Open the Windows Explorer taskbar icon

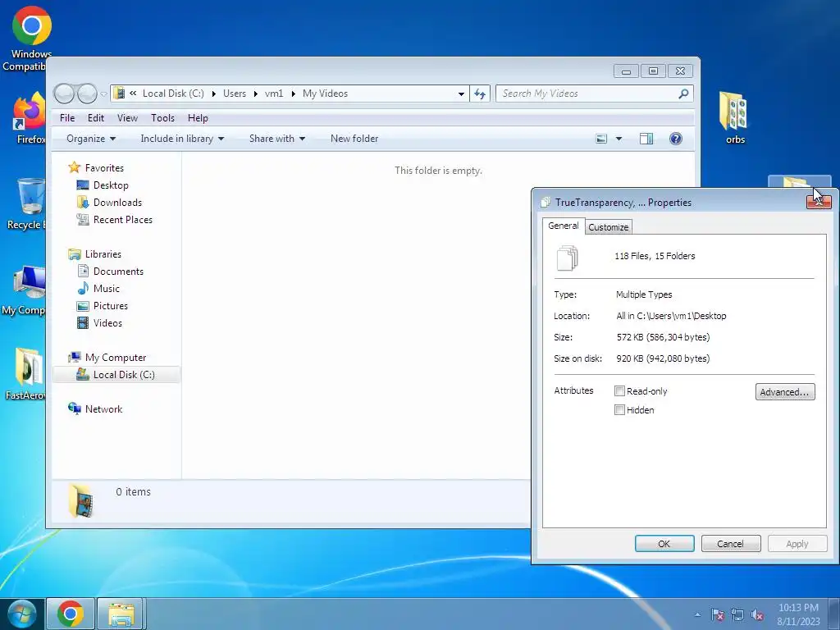(x=121, y=614)
